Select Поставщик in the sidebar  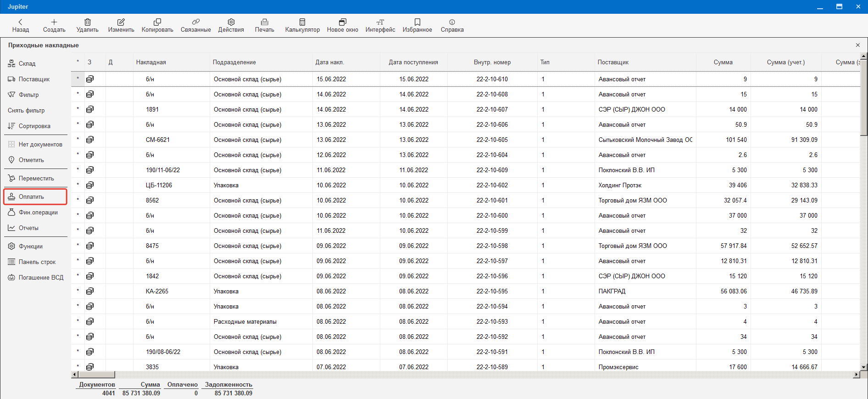click(28, 79)
